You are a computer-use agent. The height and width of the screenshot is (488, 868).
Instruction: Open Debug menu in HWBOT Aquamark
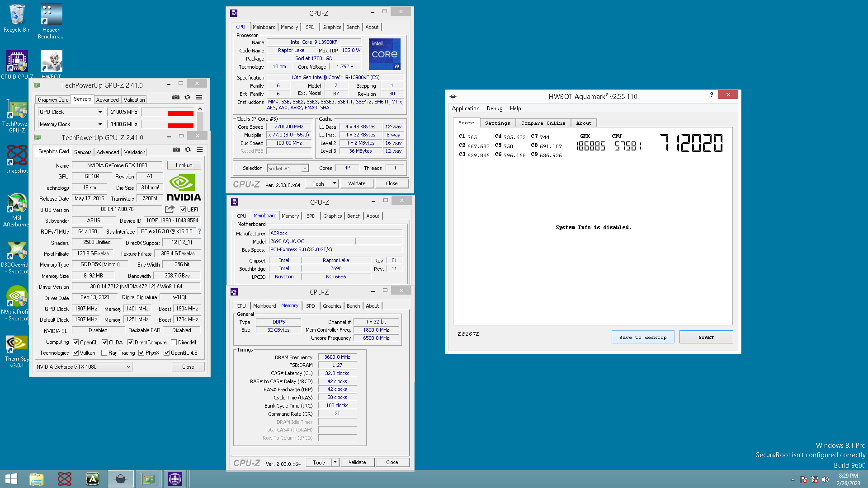[x=495, y=108]
